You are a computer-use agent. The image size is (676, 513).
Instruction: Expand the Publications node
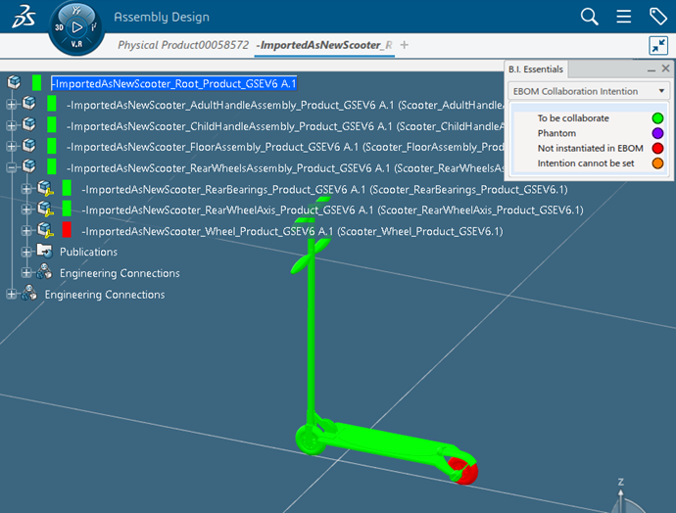27,252
